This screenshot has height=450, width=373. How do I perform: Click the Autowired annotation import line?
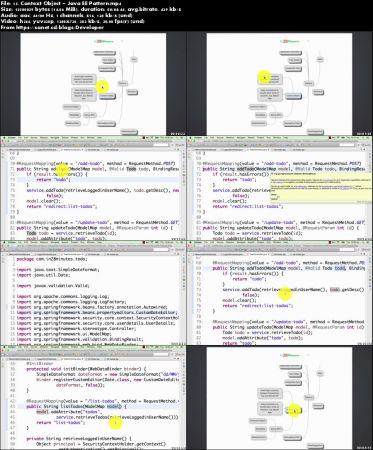click(92, 307)
